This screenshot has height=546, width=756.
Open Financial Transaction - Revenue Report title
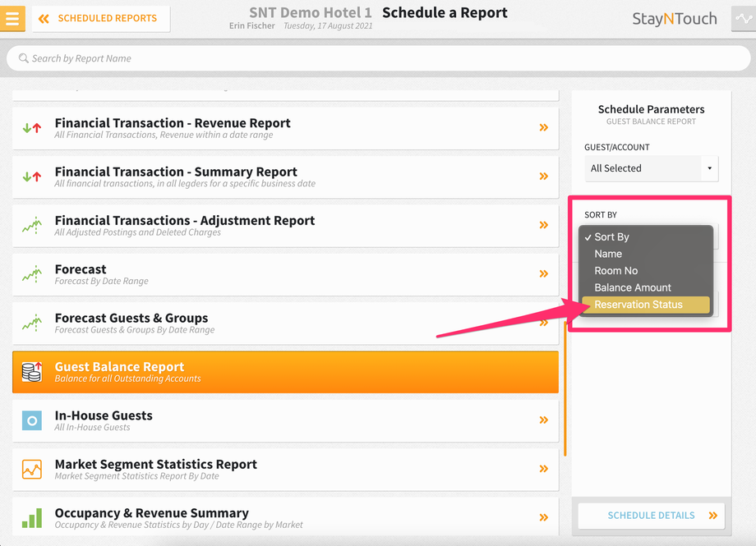pyautogui.click(x=173, y=123)
